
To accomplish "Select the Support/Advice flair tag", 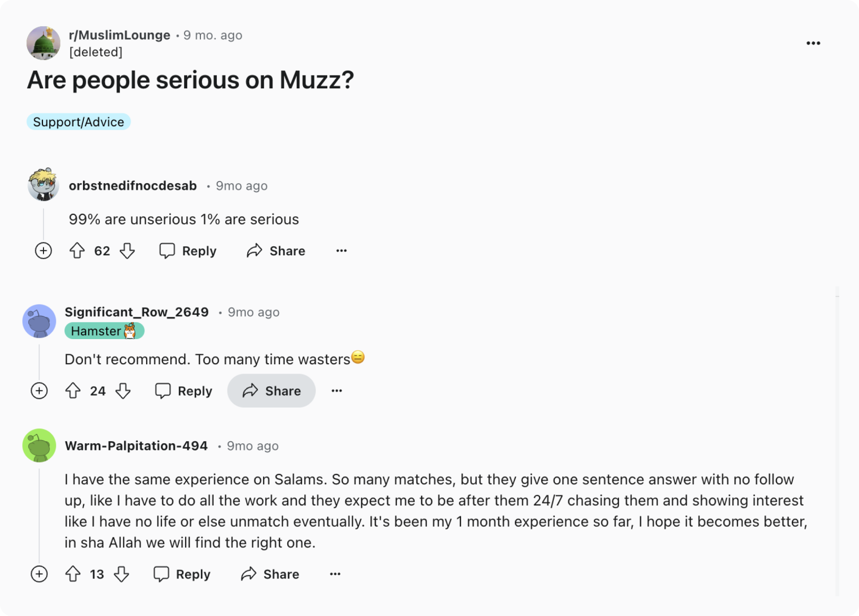I will tap(78, 122).
